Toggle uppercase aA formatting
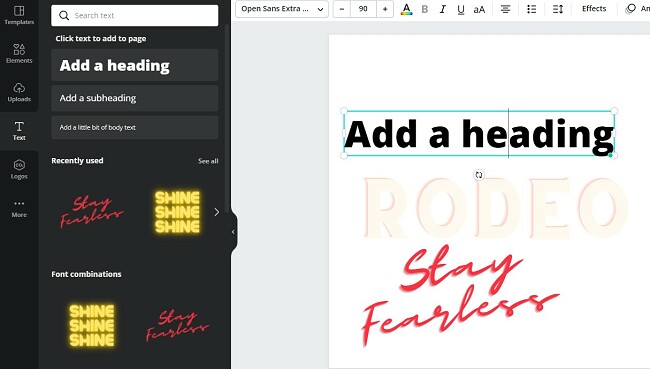Viewport: 650px width, 369px height. coord(479,9)
